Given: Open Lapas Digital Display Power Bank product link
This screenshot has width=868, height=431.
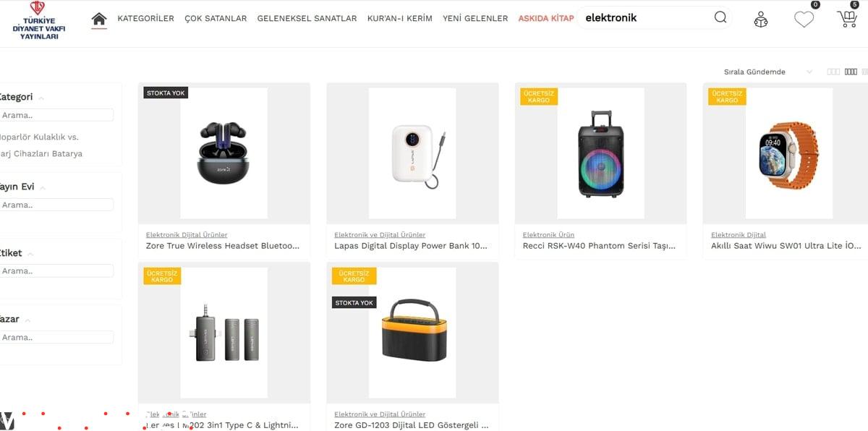Looking at the screenshot, I should [x=411, y=246].
